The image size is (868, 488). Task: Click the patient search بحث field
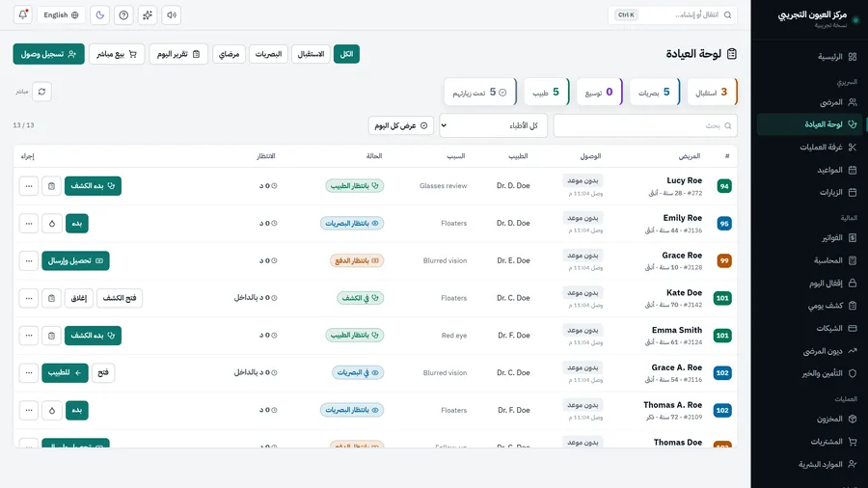coord(645,125)
